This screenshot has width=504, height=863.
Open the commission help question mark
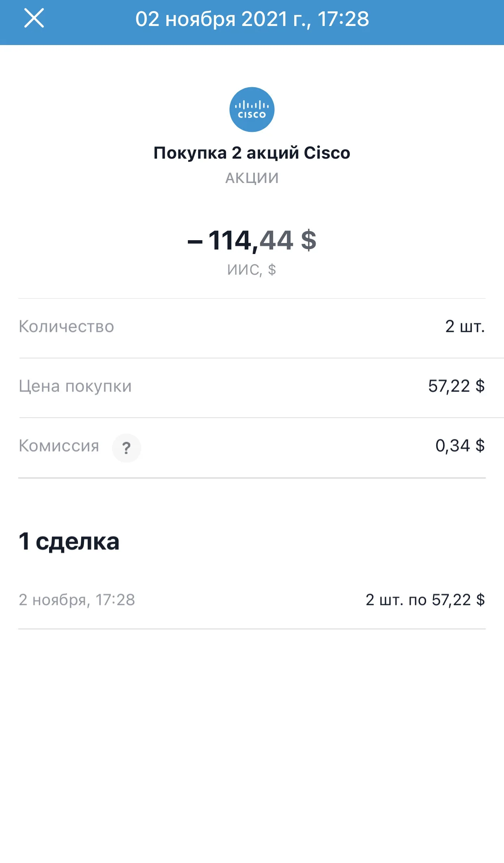point(127,448)
